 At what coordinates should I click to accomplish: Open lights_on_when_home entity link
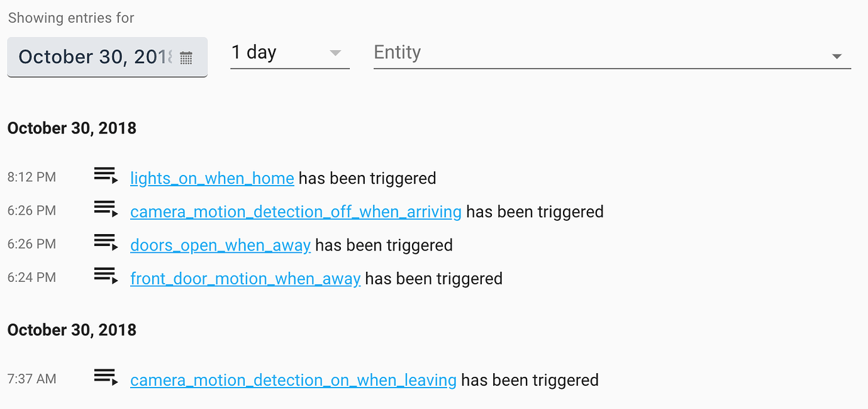tap(212, 179)
